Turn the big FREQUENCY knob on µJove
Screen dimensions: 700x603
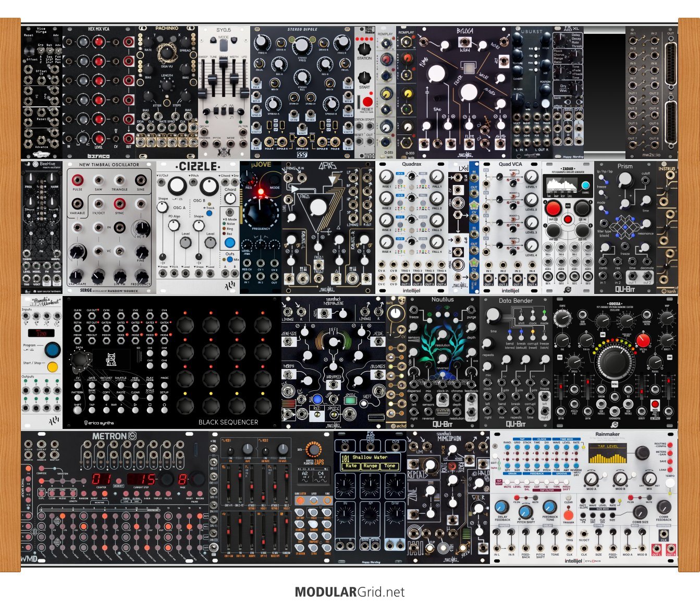(x=261, y=214)
